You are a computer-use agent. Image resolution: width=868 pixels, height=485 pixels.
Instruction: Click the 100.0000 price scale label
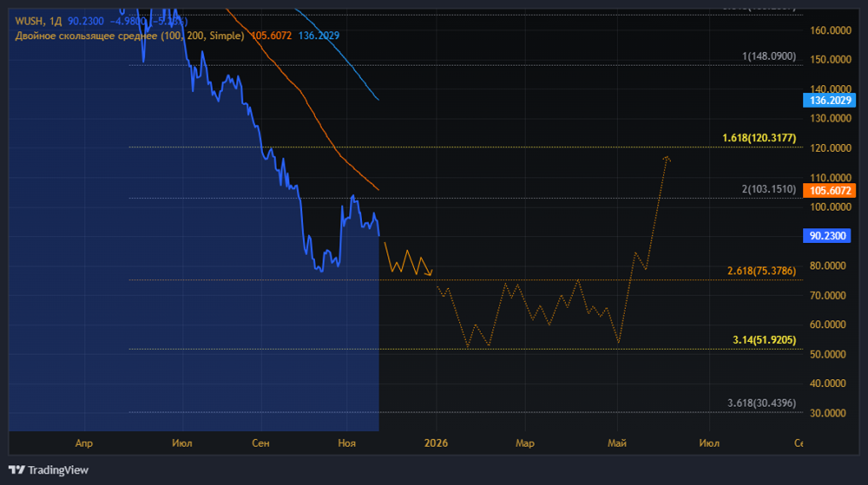coord(831,206)
